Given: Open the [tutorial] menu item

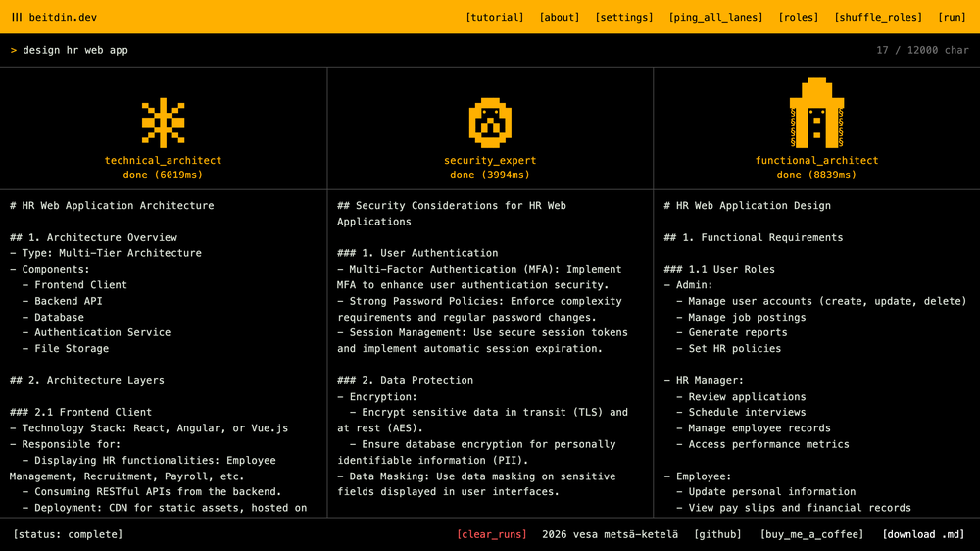Looking at the screenshot, I should point(494,17).
